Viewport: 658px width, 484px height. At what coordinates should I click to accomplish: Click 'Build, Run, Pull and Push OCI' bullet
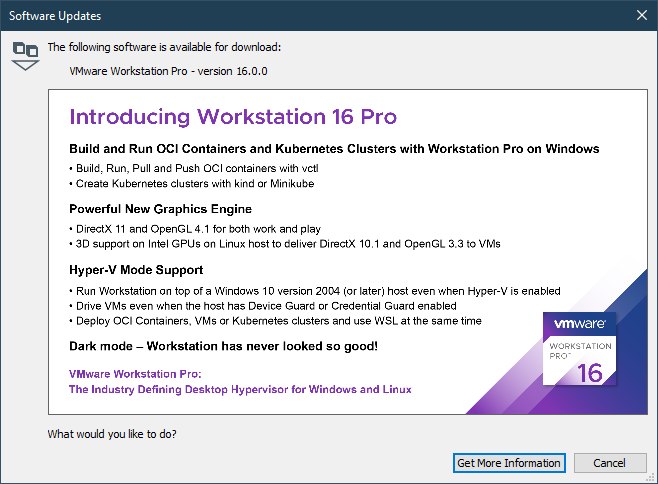194,168
